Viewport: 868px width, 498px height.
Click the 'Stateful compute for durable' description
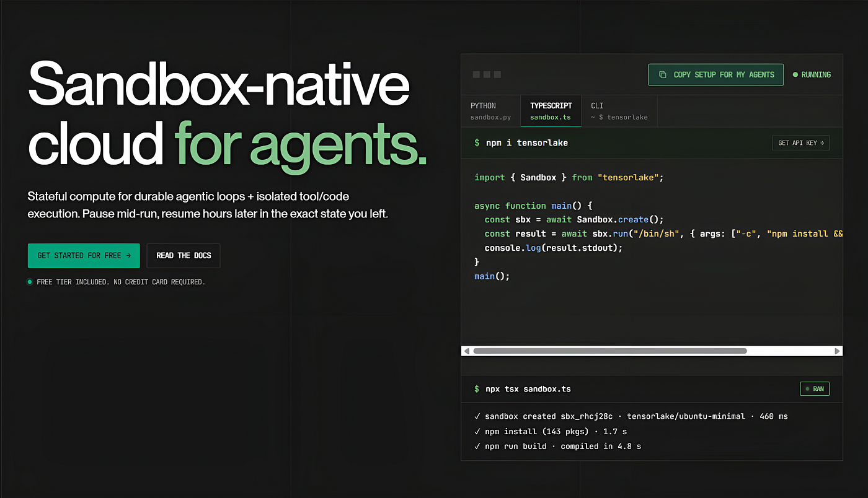pos(208,206)
